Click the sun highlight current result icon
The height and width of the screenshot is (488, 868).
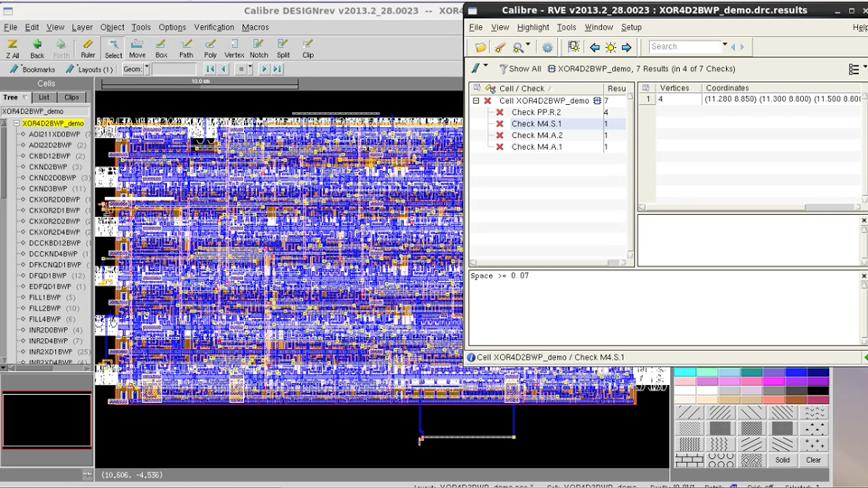point(610,48)
